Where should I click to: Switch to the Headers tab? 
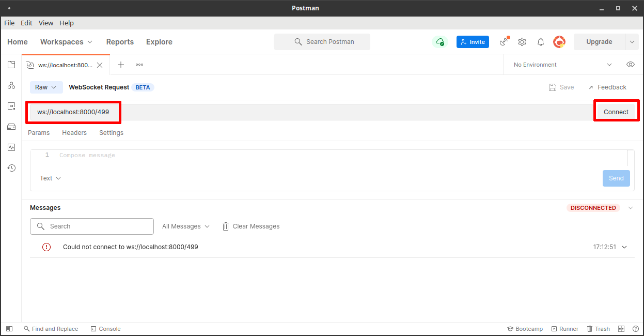click(x=74, y=133)
